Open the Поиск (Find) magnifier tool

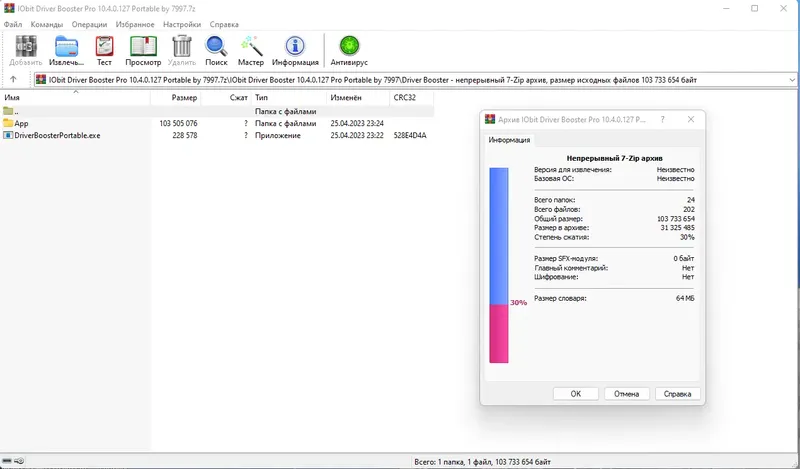216,46
